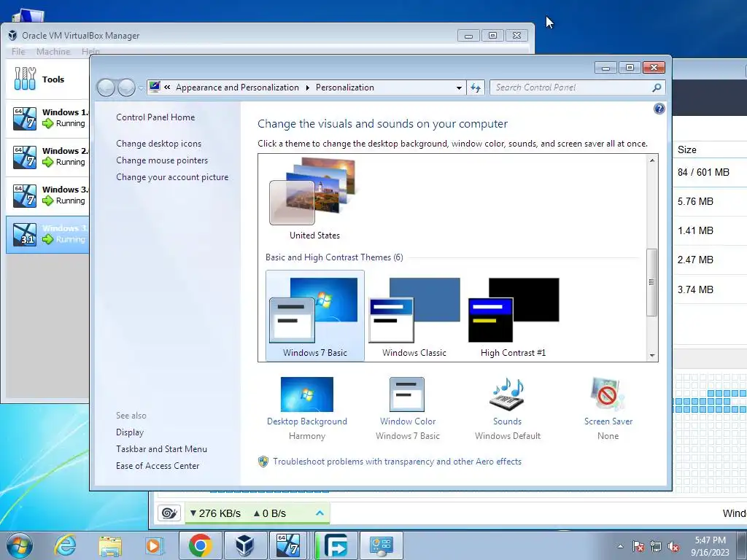
Task: Click the 276 KB/s download speed
Action: coord(215,513)
